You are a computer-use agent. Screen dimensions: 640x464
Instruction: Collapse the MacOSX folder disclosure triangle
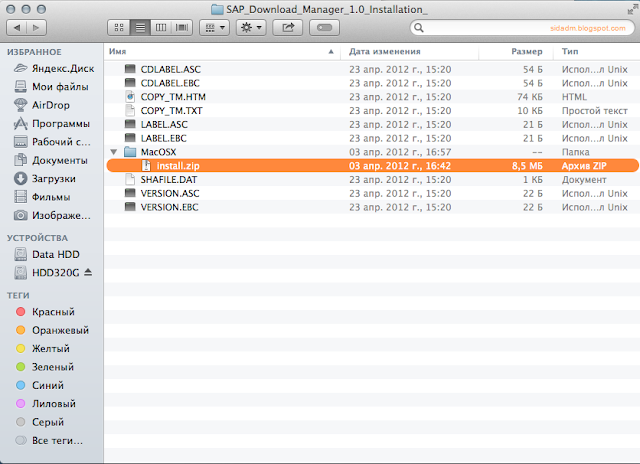click(x=114, y=152)
